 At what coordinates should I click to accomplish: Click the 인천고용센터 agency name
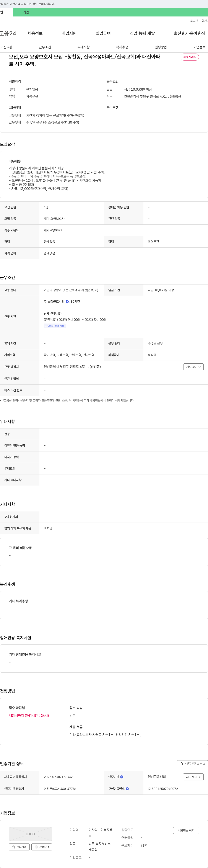(x=157, y=777)
